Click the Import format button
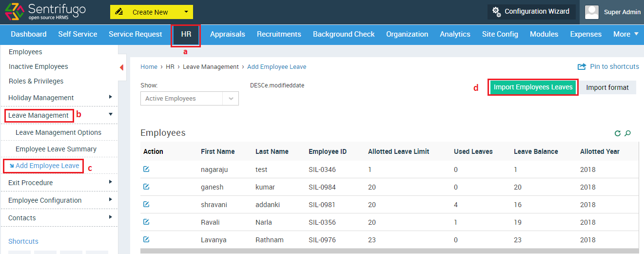The width and height of the screenshot is (644, 254). click(607, 87)
